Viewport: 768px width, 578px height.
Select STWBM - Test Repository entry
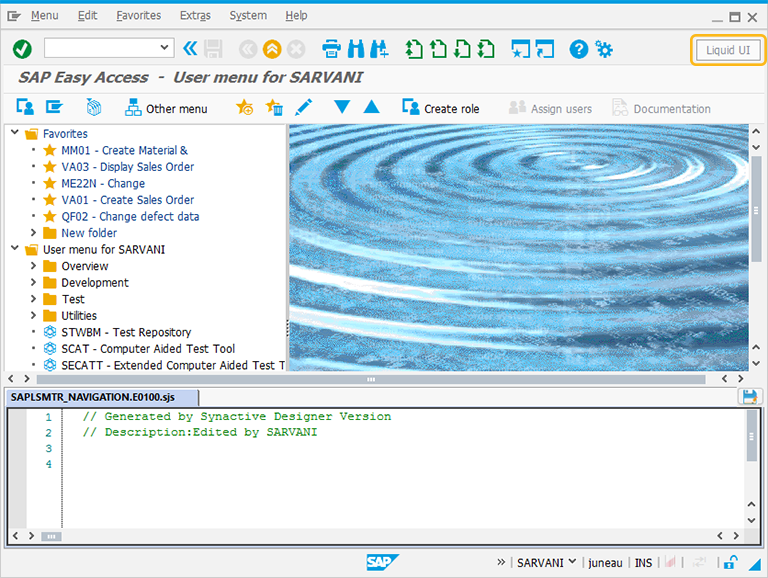point(126,332)
